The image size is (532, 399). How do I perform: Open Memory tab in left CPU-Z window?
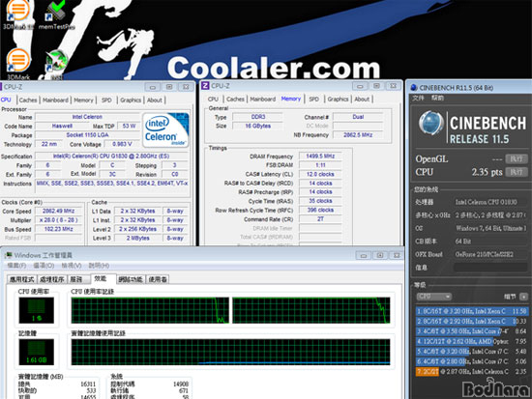[x=83, y=100]
